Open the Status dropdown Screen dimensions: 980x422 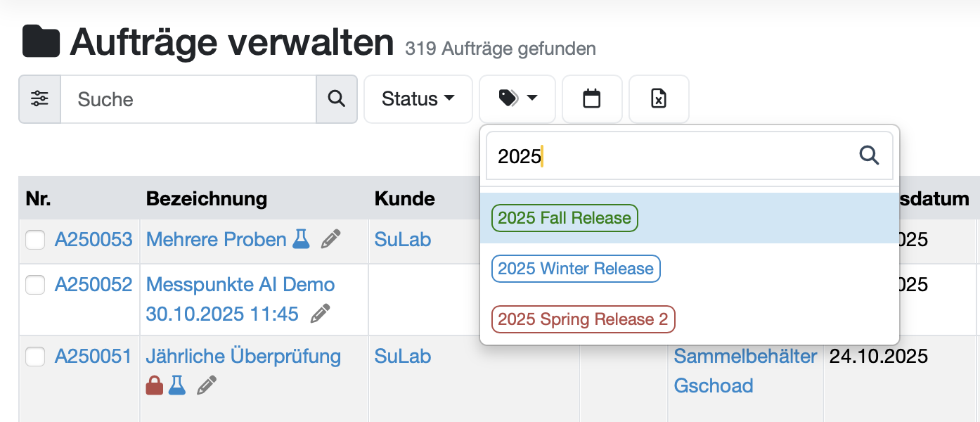pos(418,99)
